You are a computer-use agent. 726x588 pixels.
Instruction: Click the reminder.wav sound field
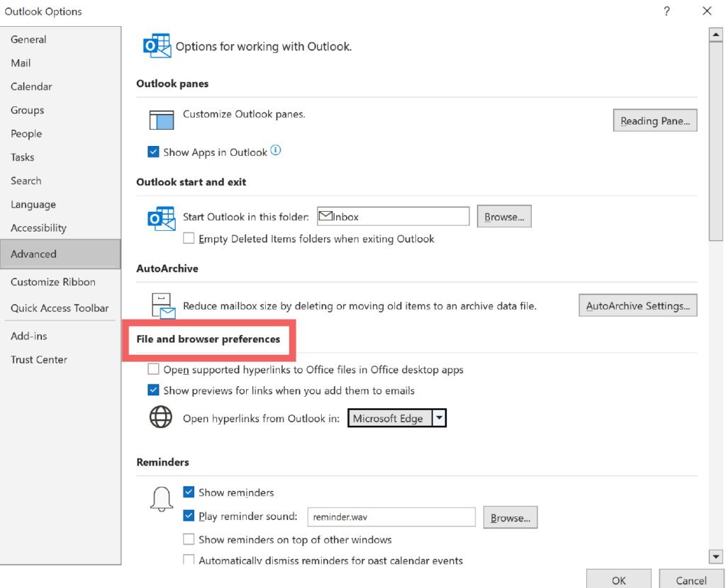coord(391,516)
